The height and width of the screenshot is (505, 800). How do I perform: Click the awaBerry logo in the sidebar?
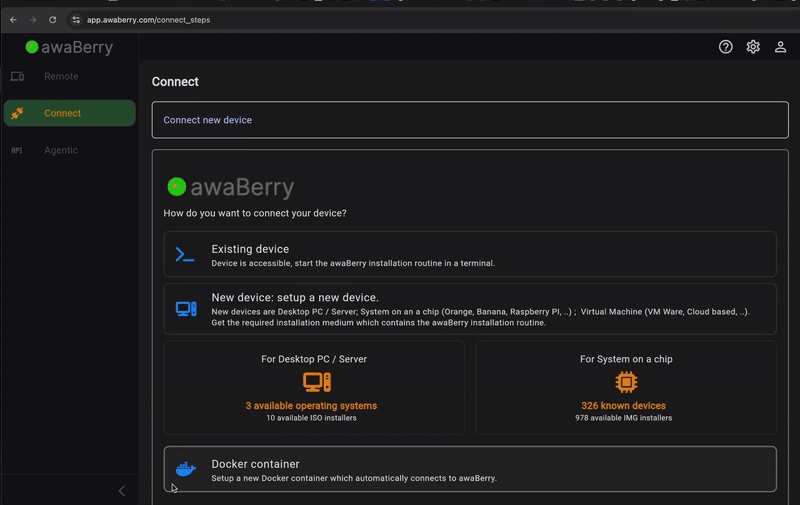[69, 47]
